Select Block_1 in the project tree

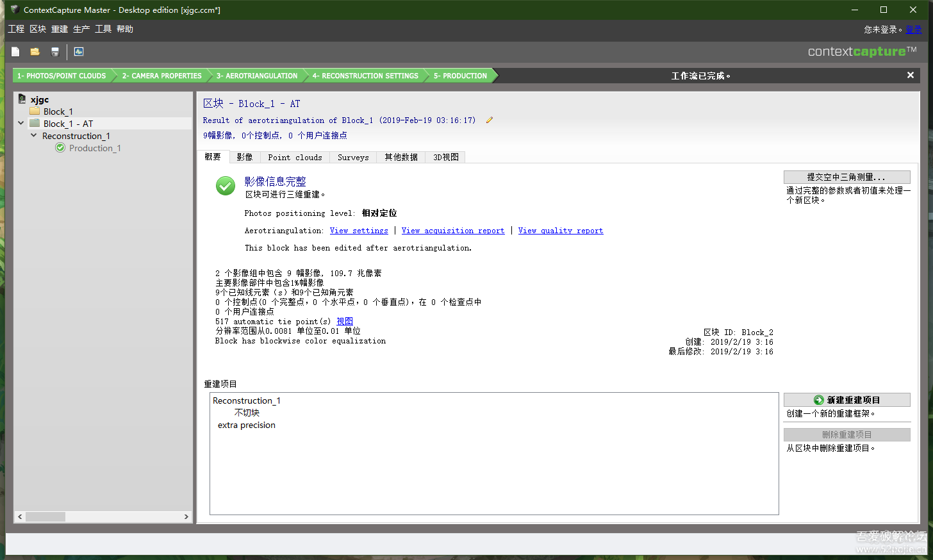point(58,111)
